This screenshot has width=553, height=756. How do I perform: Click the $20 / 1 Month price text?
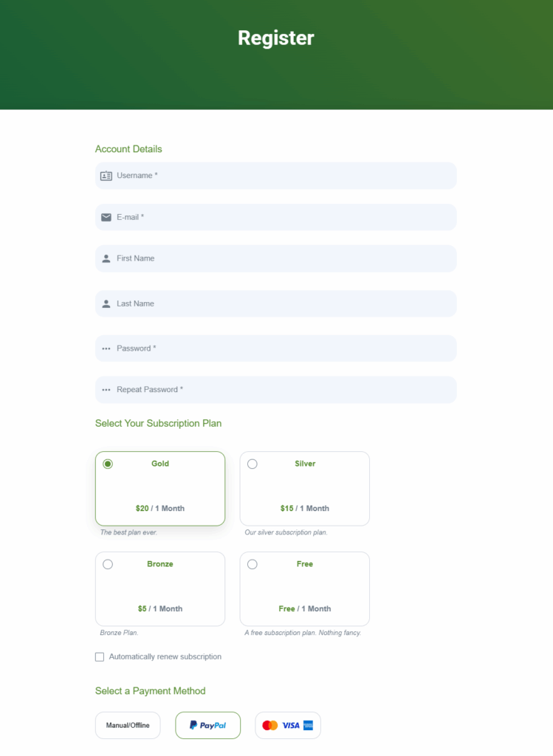point(160,508)
